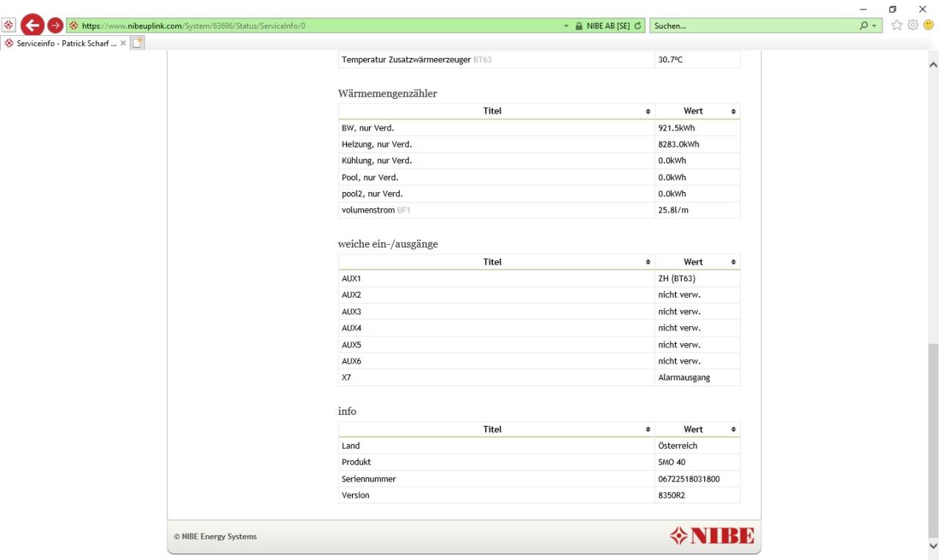Click the Suchen search field
939x560 pixels.
(753, 26)
